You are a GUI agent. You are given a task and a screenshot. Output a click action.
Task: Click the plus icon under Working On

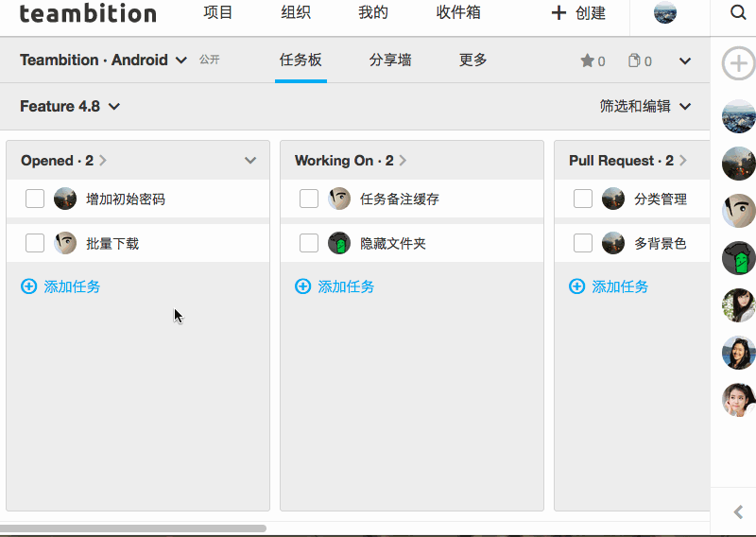(302, 286)
